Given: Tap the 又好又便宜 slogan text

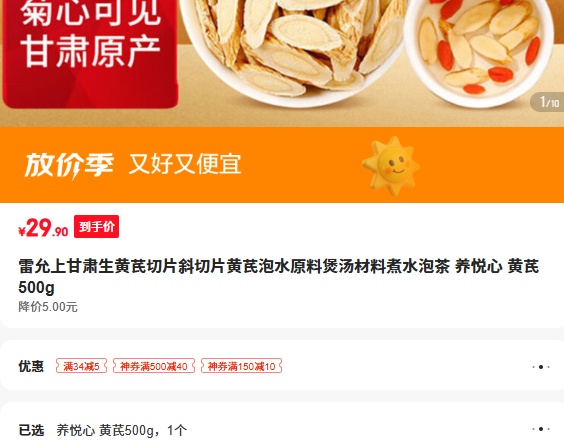Looking at the screenshot, I should click(x=185, y=164).
